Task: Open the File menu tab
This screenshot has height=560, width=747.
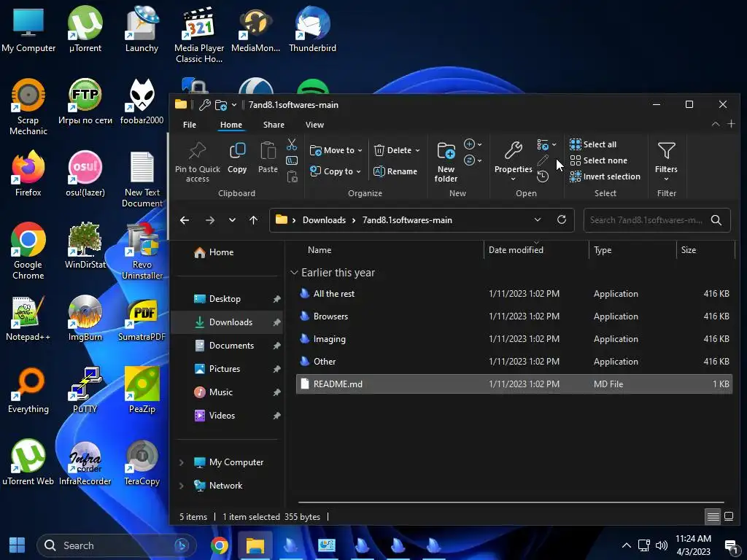Action: click(x=190, y=125)
